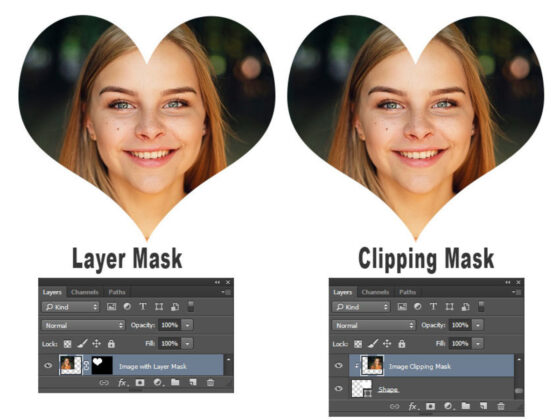Image resolution: width=560 pixels, height=420 pixels.
Task: Lock position icon in Clipping Mask panel
Action: point(387,344)
